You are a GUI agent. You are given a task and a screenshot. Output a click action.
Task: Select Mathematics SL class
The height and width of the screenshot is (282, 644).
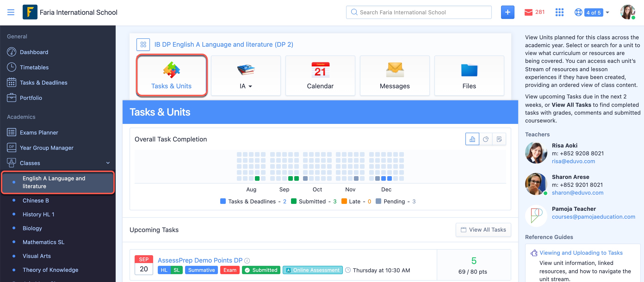click(x=43, y=242)
